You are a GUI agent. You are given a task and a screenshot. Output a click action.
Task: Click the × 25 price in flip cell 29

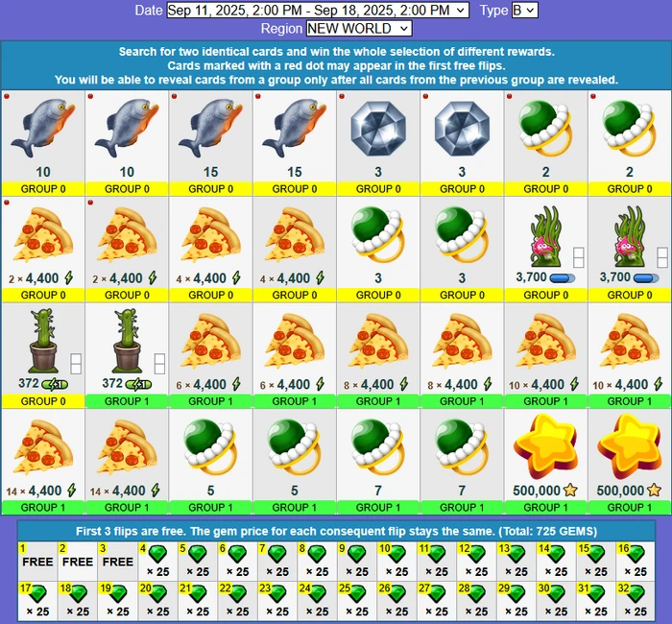(517, 612)
